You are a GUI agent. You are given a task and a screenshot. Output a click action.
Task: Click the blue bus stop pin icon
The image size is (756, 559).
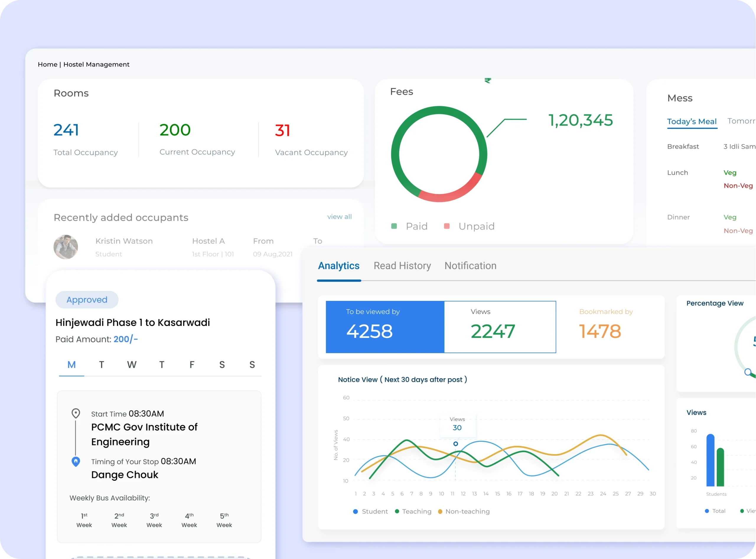(76, 462)
